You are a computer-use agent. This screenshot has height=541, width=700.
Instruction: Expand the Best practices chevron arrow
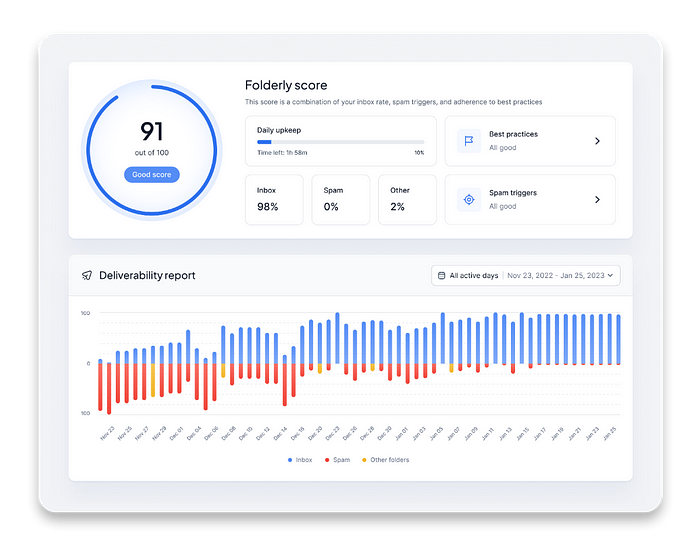tap(597, 141)
